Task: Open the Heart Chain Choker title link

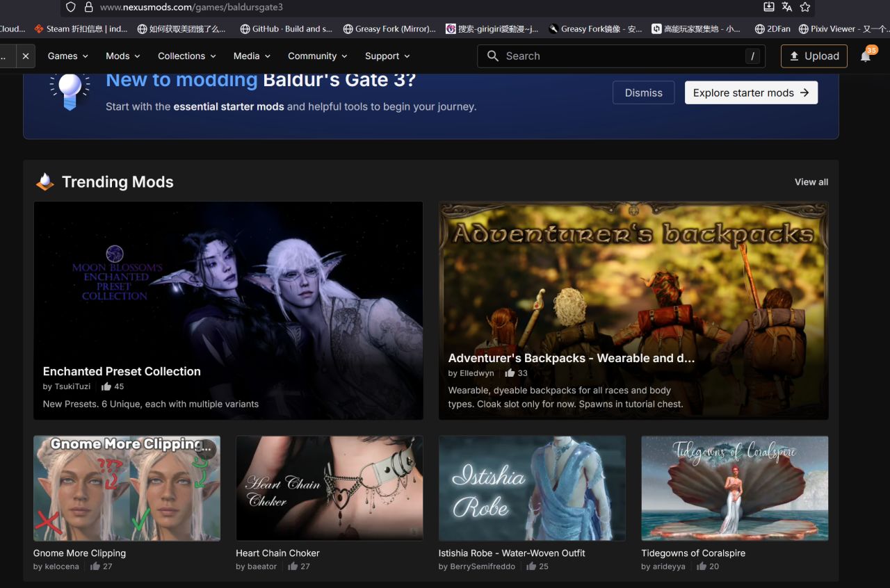Action: 277,553
